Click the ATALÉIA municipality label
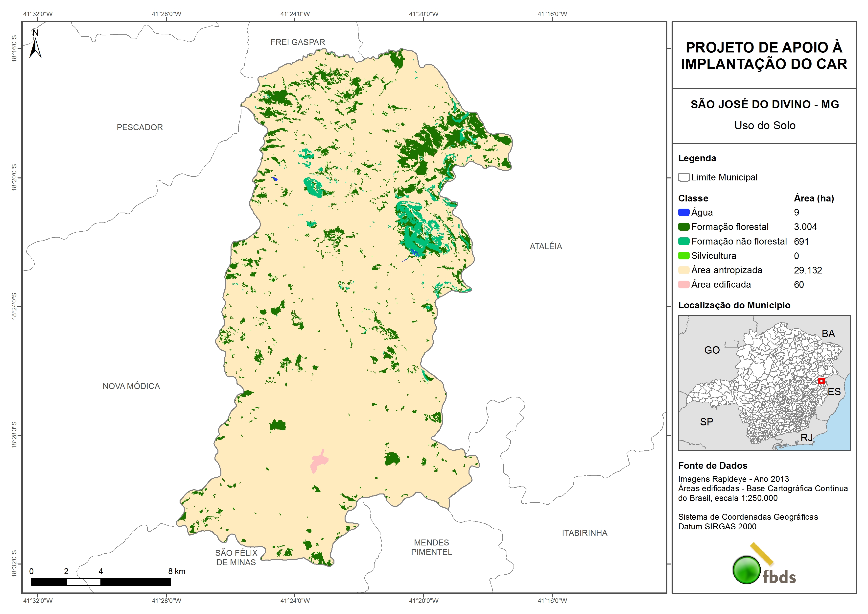Viewport: 868px width, 614px height. (x=545, y=247)
